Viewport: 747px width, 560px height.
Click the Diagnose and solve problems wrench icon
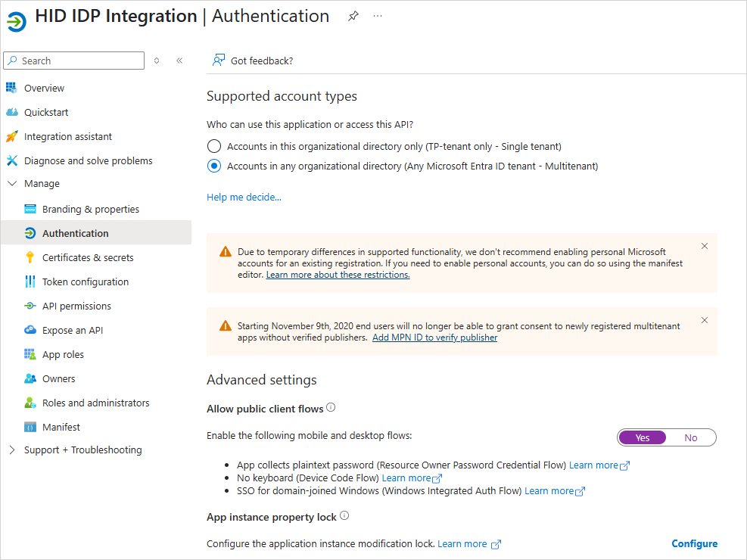click(11, 160)
